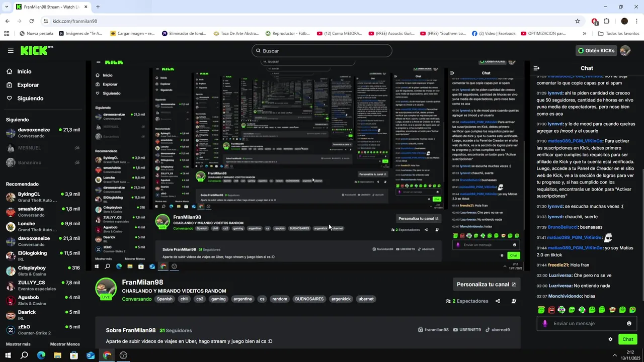The image size is (644, 362).
Task: Open chat settings gear icon
Action: [610, 339]
